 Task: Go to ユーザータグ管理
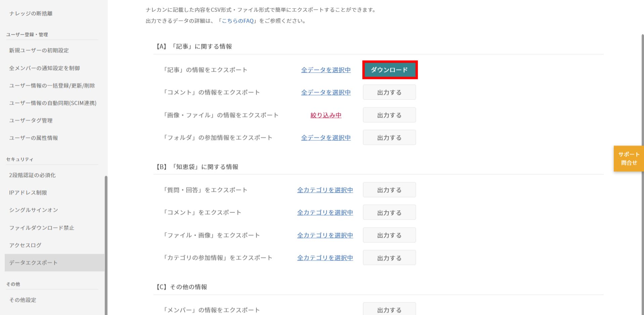[31, 121]
